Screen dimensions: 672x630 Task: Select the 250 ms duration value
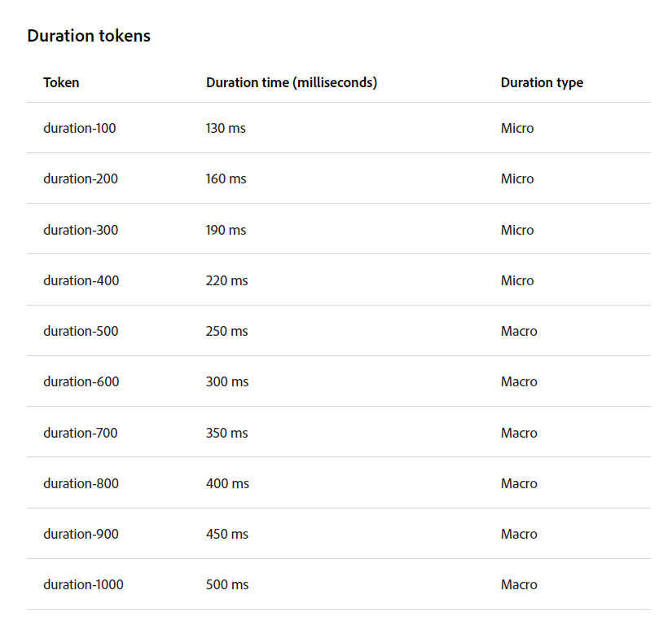coord(226,331)
